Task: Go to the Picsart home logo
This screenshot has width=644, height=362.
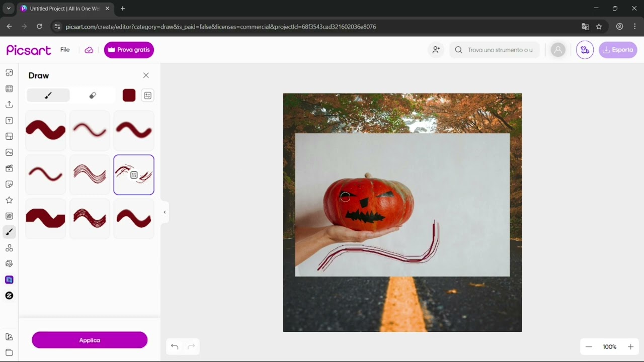Action: click(x=29, y=50)
